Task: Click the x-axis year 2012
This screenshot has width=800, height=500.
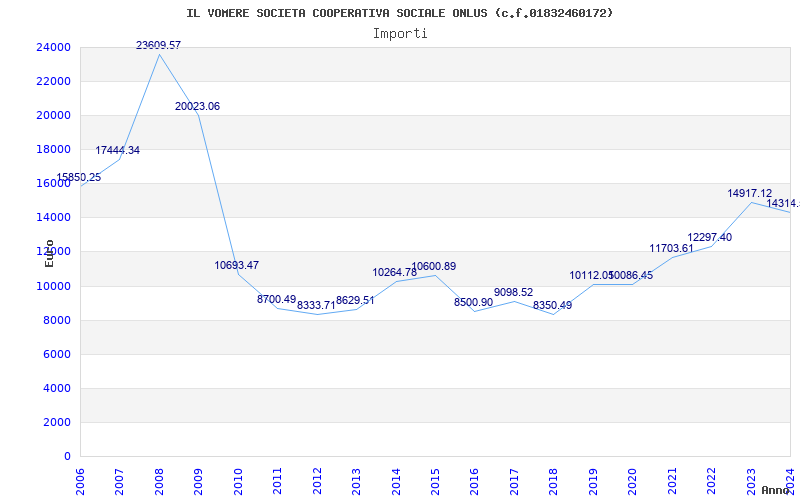Action: click(317, 481)
